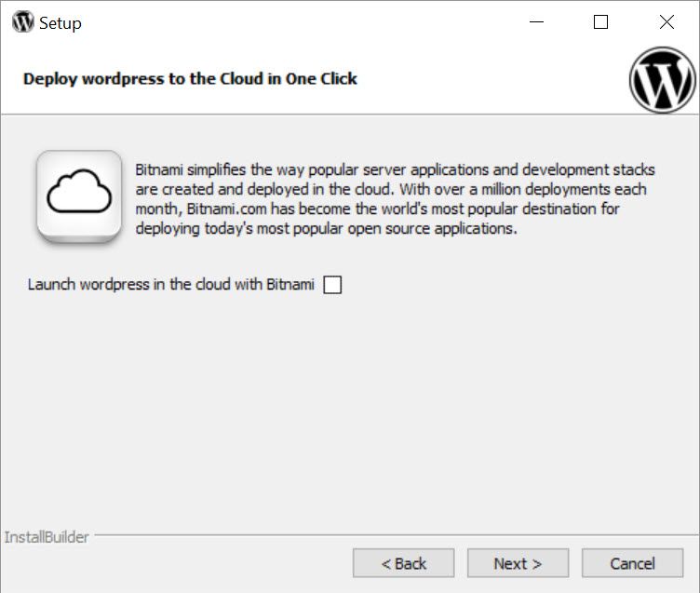Minimize the Setup window
The width and height of the screenshot is (700, 593).
(536, 21)
